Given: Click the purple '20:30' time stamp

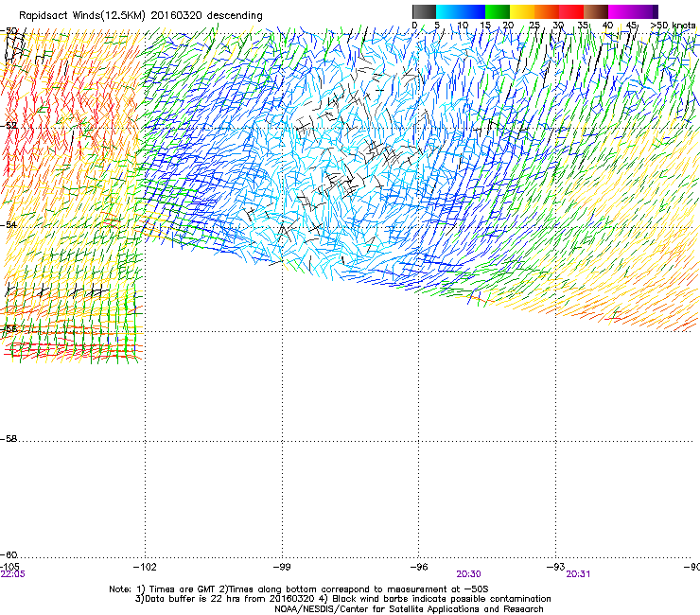Looking at the screenshot, I should (469, 574).
